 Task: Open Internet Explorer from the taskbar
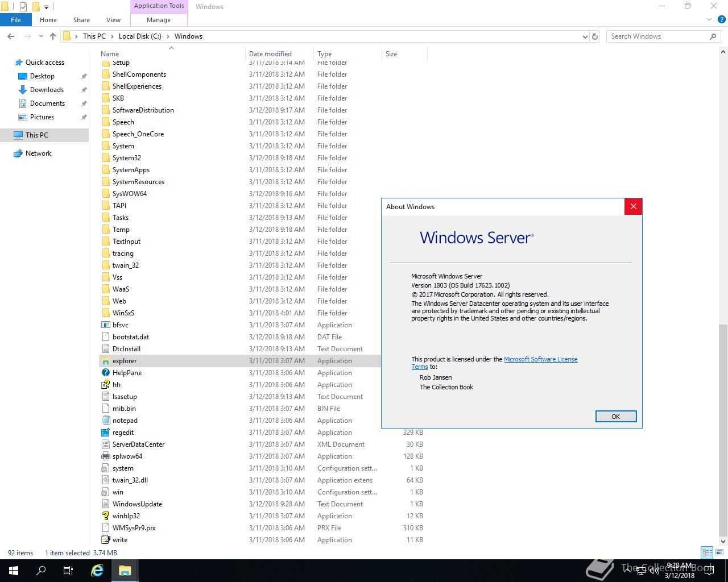point(97,571)
